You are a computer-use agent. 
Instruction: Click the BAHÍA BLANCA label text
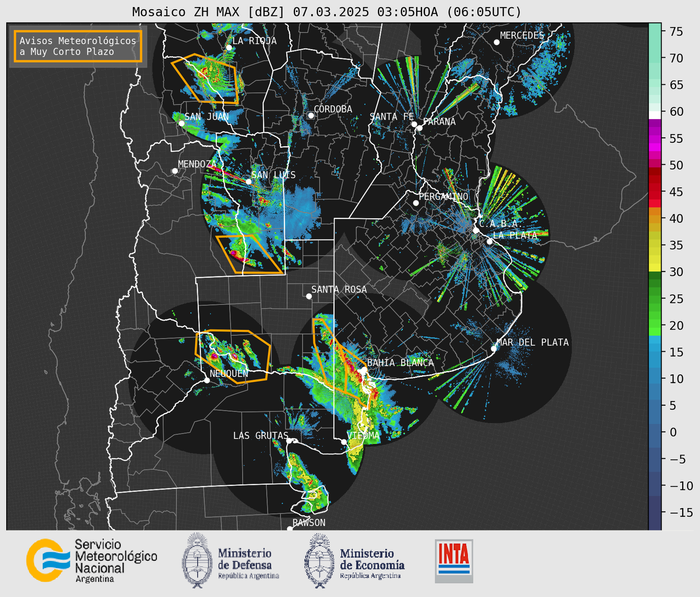pyautogui.click(x=400, y=362)
